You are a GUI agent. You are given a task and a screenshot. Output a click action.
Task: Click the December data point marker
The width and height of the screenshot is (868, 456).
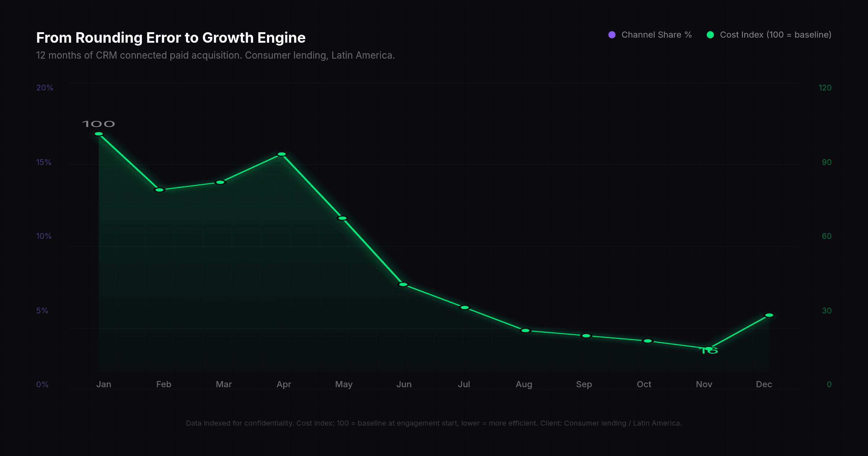(x=769, y=315)
